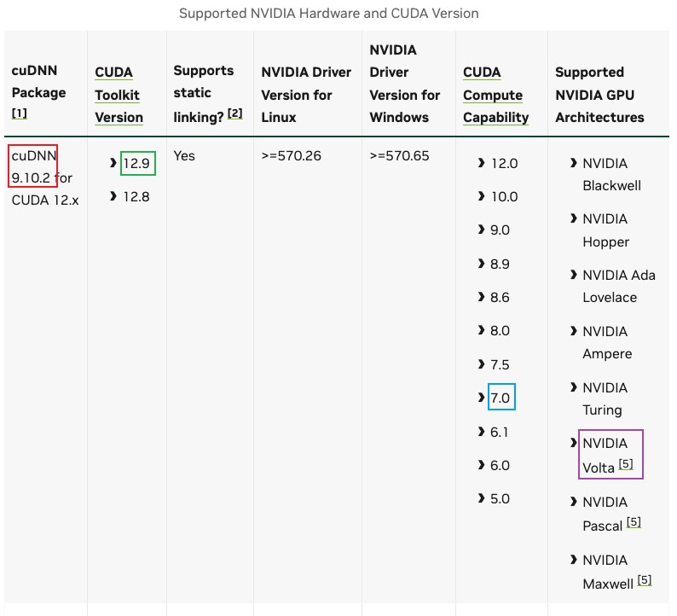
Task: Click the chevron beside compute capability 7.0
Action: 482,398
